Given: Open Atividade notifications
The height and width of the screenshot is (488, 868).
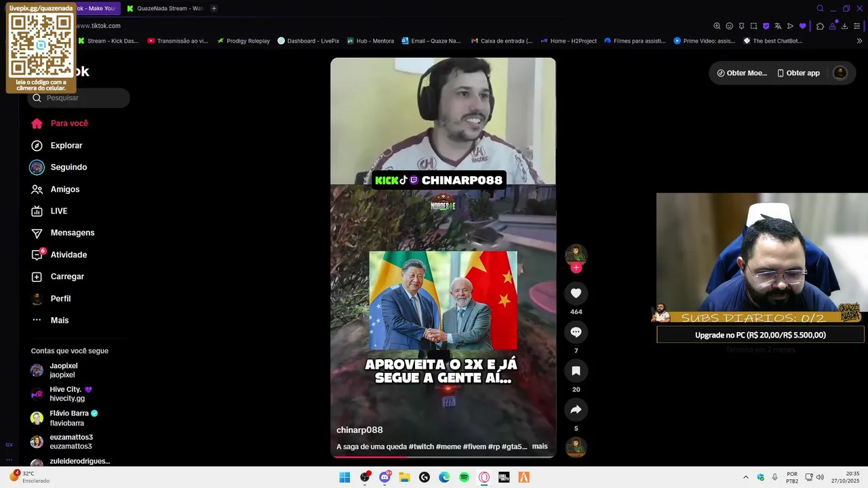Looking at the screenshot, I should pos(58,255).
